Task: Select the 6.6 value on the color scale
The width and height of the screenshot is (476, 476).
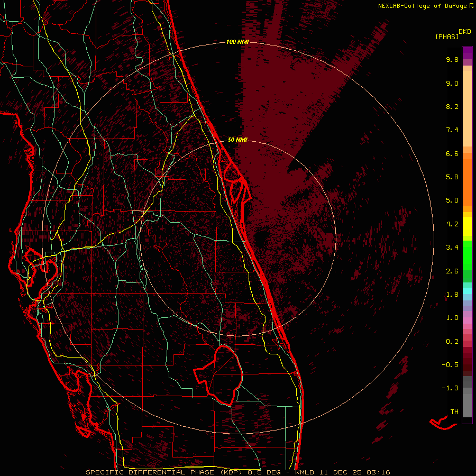Action: (x=452, y=153)
